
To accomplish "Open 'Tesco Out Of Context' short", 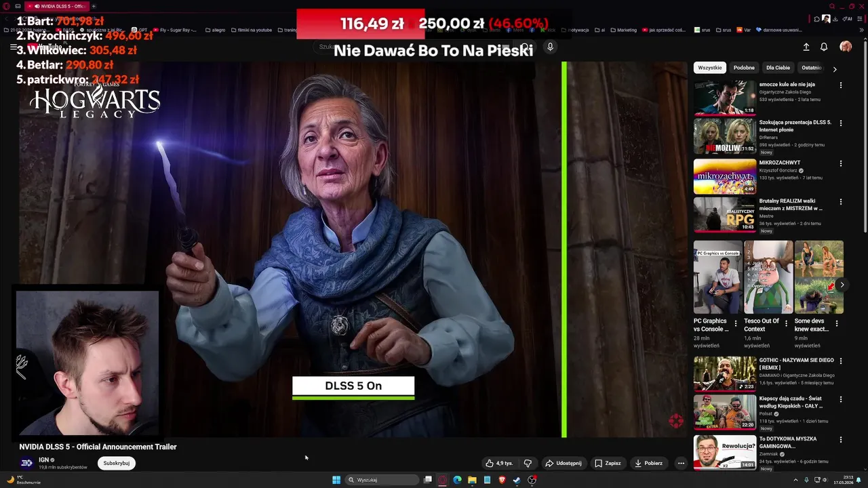I will [768, 277].
